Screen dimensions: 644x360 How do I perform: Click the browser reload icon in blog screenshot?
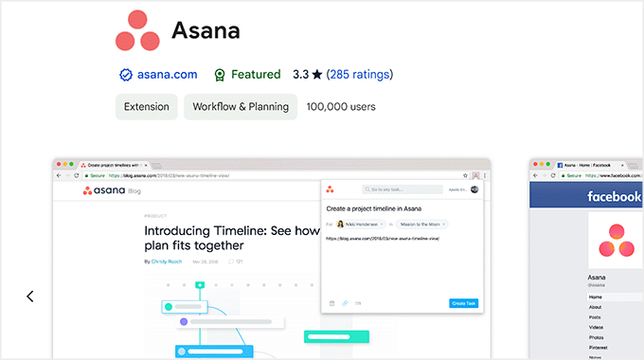77,175
